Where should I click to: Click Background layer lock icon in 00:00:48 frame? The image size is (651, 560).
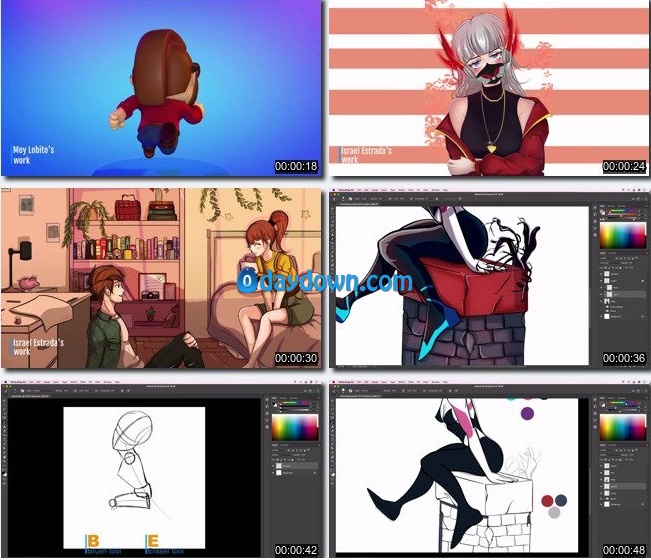[x=643, y=504]
